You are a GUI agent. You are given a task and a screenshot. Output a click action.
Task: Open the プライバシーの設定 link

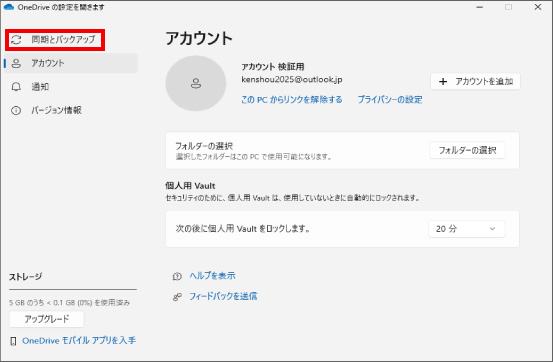coord(390,99)
